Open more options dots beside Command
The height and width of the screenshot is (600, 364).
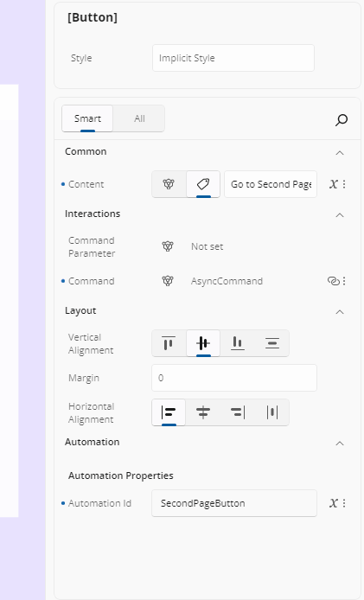pos(344,281)
